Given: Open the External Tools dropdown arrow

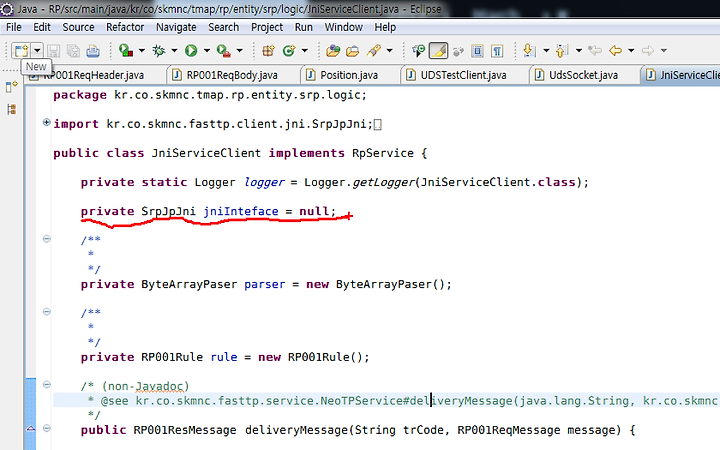Looking at the screenshot, I should pyautogui.click(x=239, y=51).
